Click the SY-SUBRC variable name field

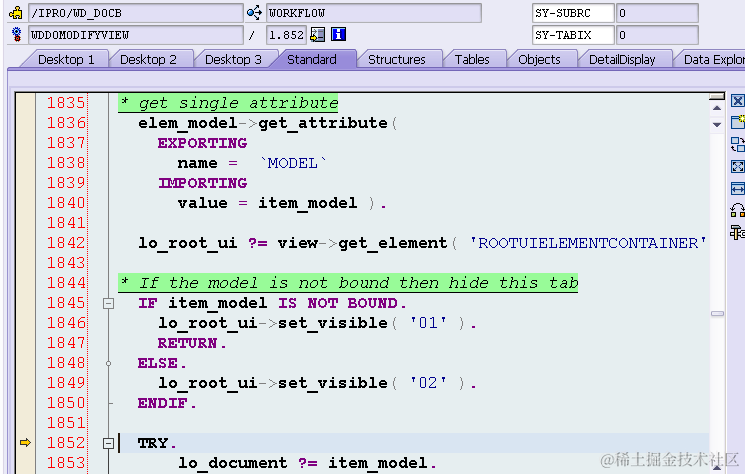pos(573,13)
